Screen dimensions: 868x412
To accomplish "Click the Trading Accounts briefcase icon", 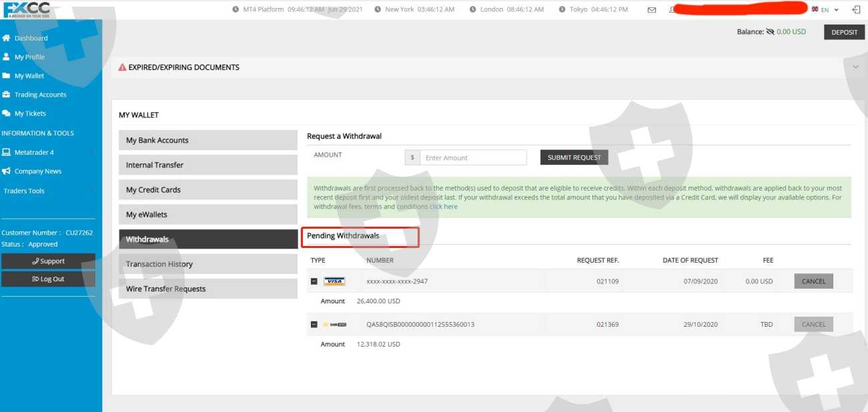I will tap(7, 95).
